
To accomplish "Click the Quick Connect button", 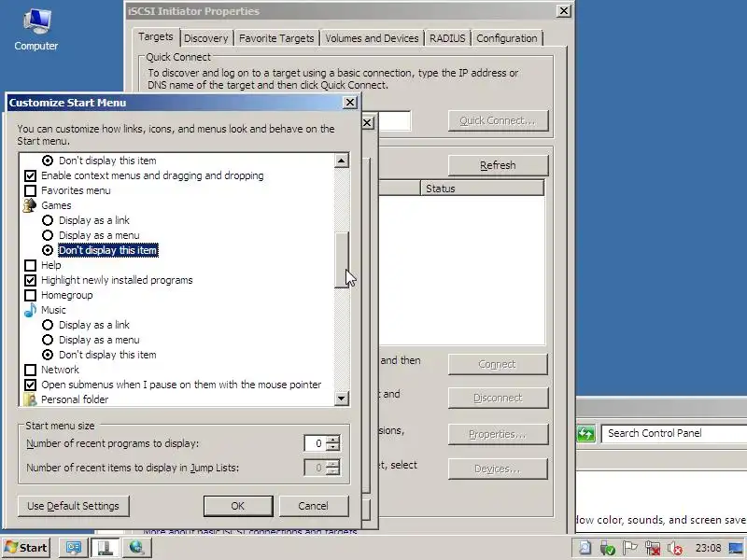I will pyautogui.click(x=498, y=121).
